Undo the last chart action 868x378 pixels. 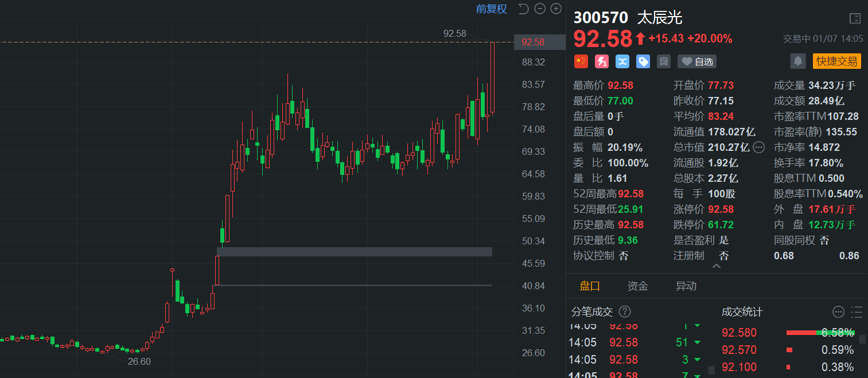tap(523, 9)
